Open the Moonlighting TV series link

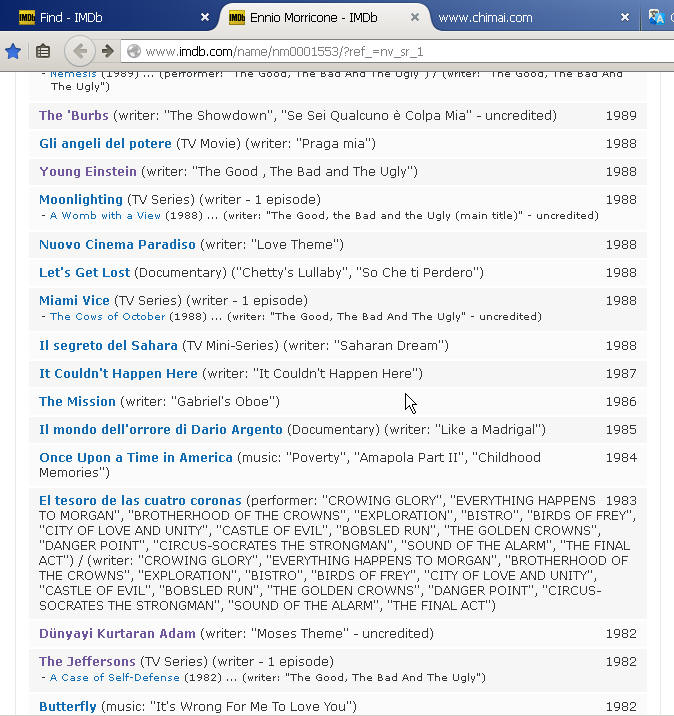click(x=81, y=200)
